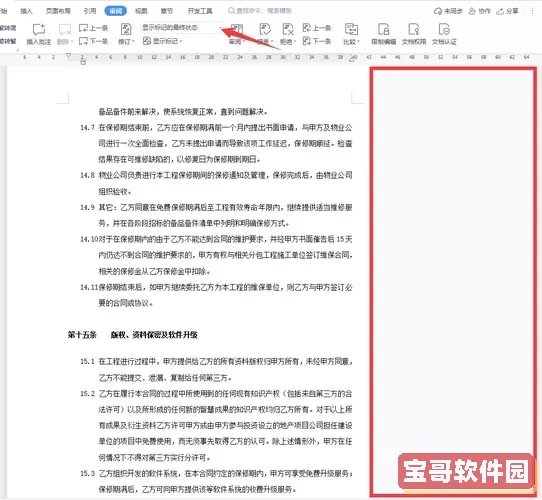Image resolution: width=542 pixels, height=500 pixels.
Task: Click the hanging indent ruler marker
Action: 83,62
